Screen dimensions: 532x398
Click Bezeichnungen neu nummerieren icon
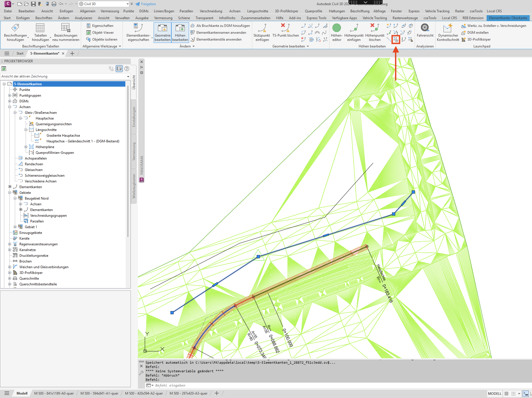(x=66, y=28)
